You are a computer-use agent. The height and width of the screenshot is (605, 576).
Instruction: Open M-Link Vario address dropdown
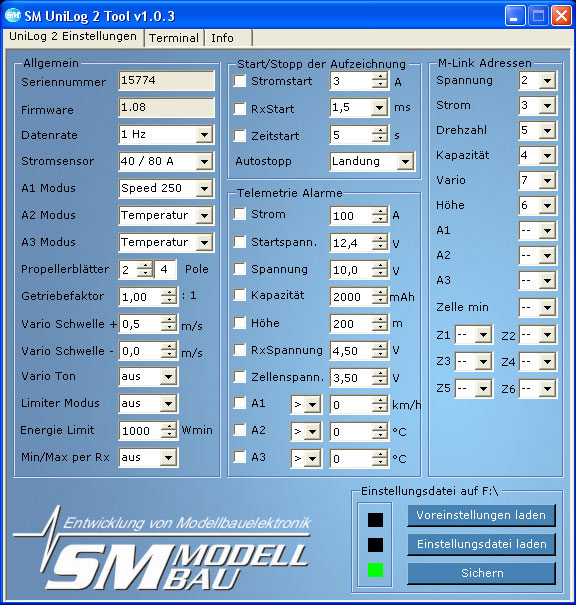click(547, 180)
